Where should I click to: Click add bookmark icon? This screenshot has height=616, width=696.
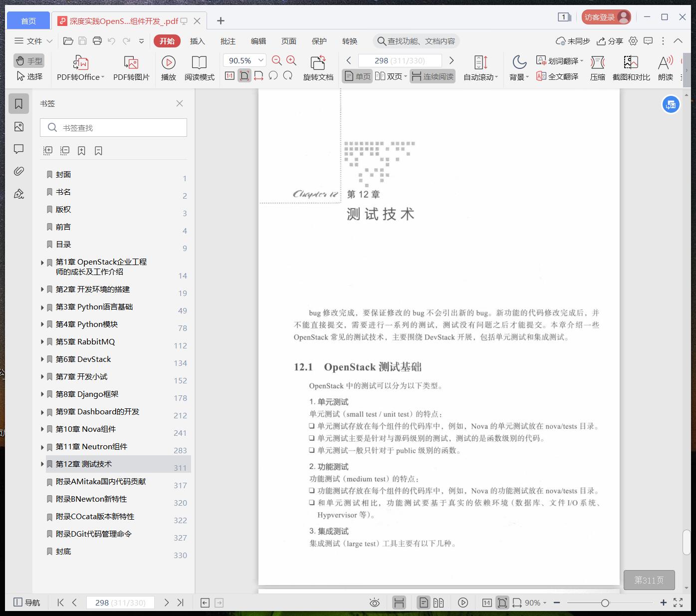tap(82, 150)
